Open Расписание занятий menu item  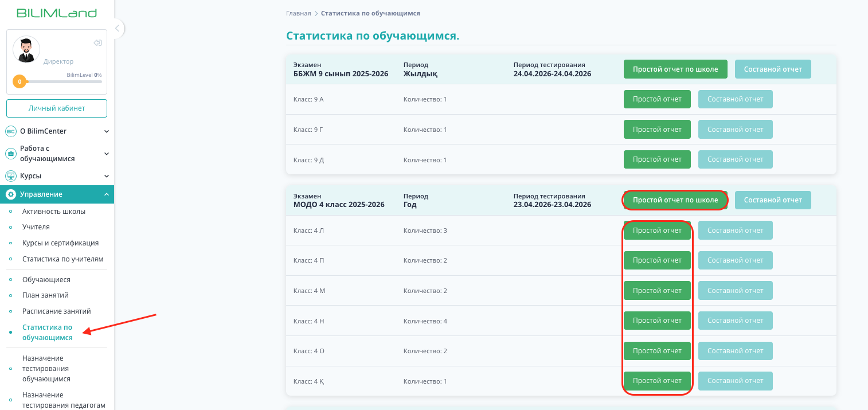point(56,311)
